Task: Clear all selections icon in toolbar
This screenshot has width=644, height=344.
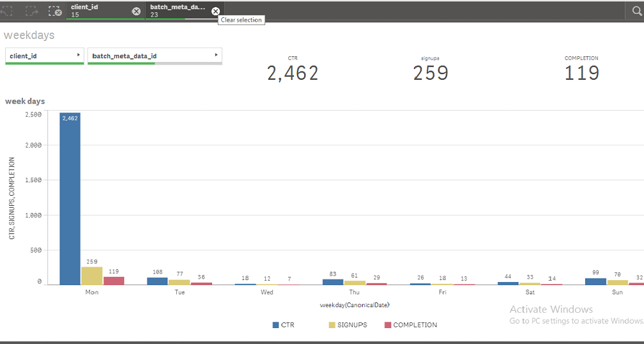Action: [x=55, y=12]
